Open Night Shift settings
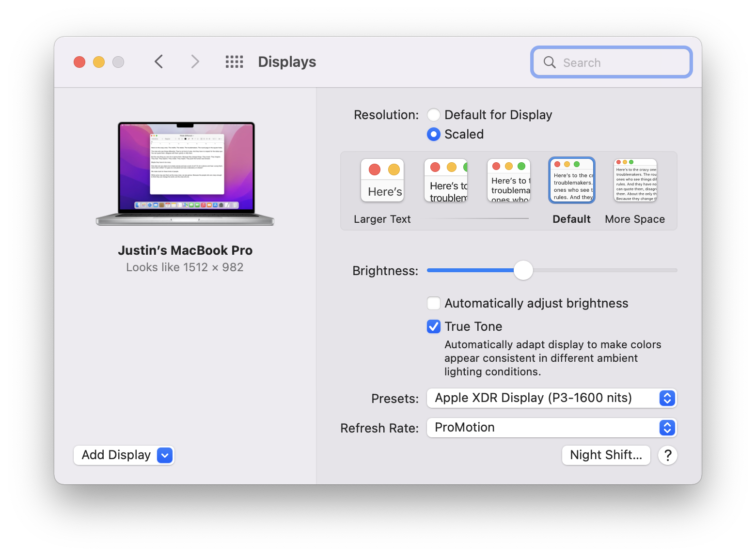 pos(606,455)
